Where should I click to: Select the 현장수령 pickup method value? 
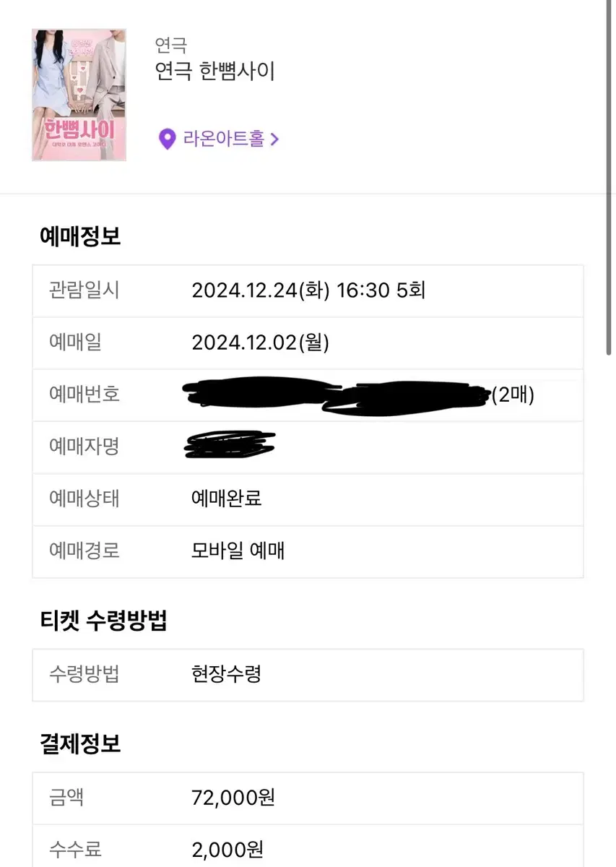(x=226, y=674)
